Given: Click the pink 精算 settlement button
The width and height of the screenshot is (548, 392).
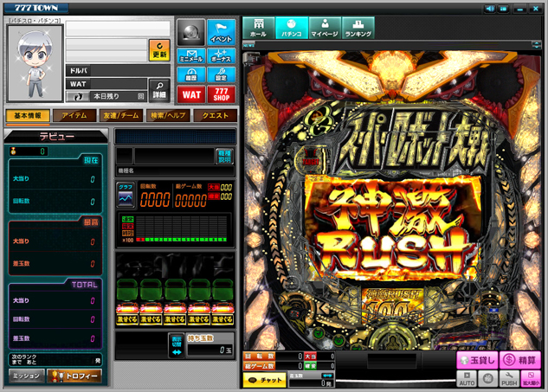Looking at the screenshot, I should pos(520,360).
